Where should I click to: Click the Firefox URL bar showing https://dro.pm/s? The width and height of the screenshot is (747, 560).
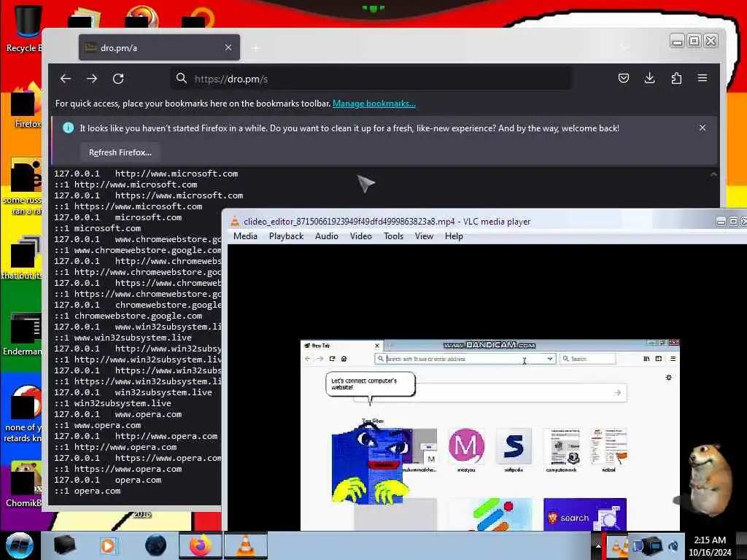pyautogui.click(x=371, y=79)
